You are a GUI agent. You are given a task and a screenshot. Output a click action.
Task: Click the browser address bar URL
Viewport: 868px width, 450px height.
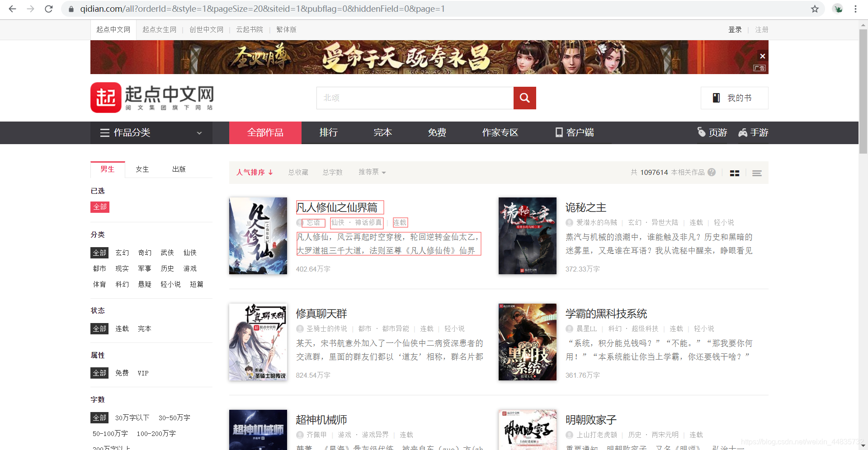coord(262,9)
